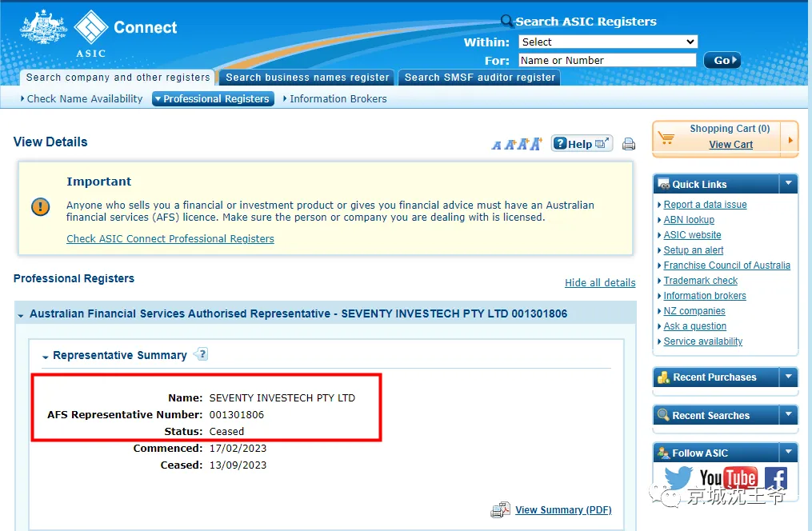The height and width of the screenshot is (531, 812).
Task: Open Search company and other registers tab
Action: 118,78
